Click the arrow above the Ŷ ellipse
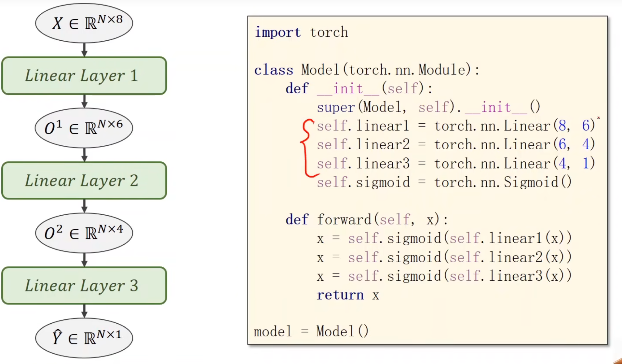Image resolution: width=622 pixels, height=364 pixels. pyautogui.click(x=84, y=311)
